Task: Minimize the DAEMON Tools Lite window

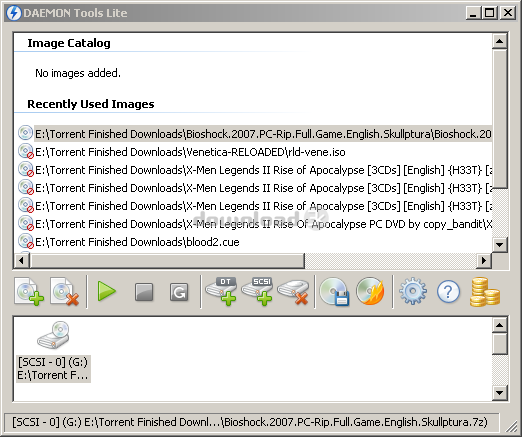Action: [473, 13]
